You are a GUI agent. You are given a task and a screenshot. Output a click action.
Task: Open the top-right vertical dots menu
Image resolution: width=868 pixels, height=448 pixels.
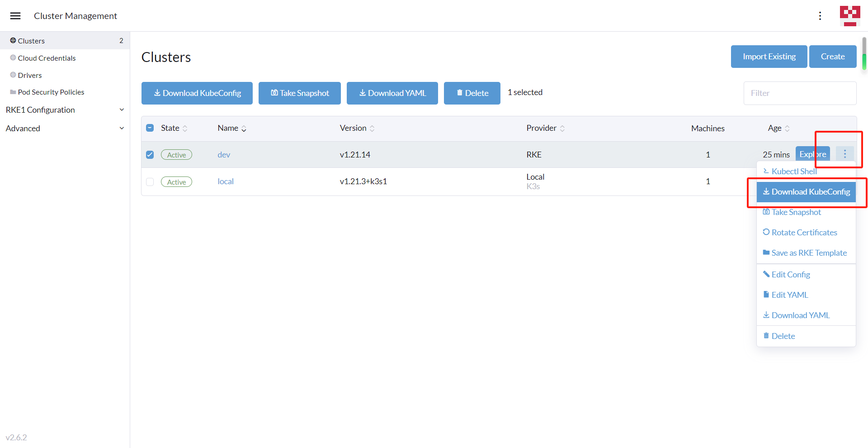pos(820,16)
